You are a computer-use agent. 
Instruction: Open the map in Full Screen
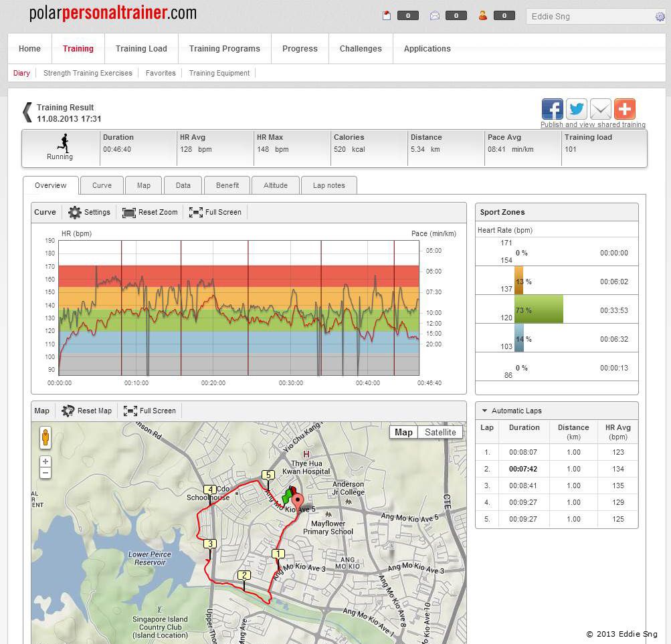point(150,411)
